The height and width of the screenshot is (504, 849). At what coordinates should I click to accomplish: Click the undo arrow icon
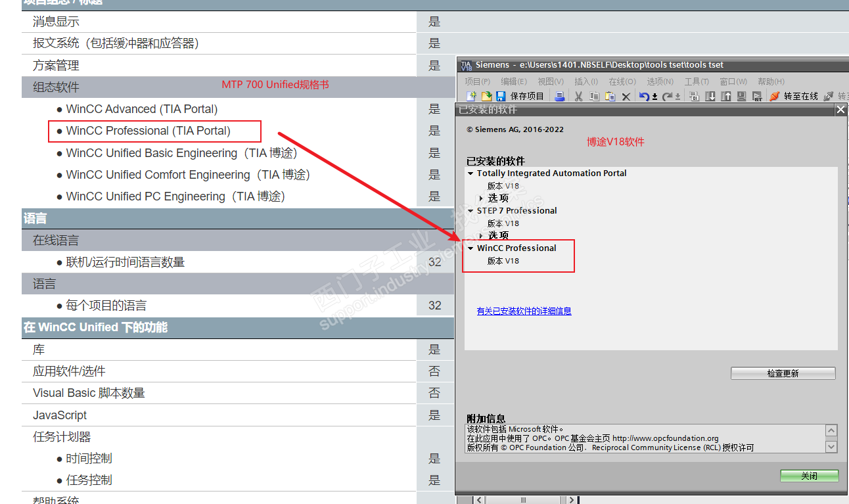click(x=644, y=97)
